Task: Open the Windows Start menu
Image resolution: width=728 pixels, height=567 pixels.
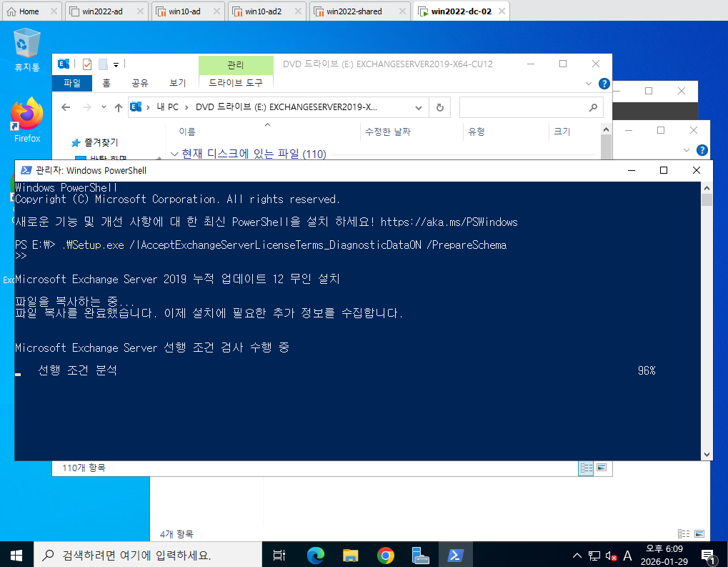Action: tap(16, 555)
